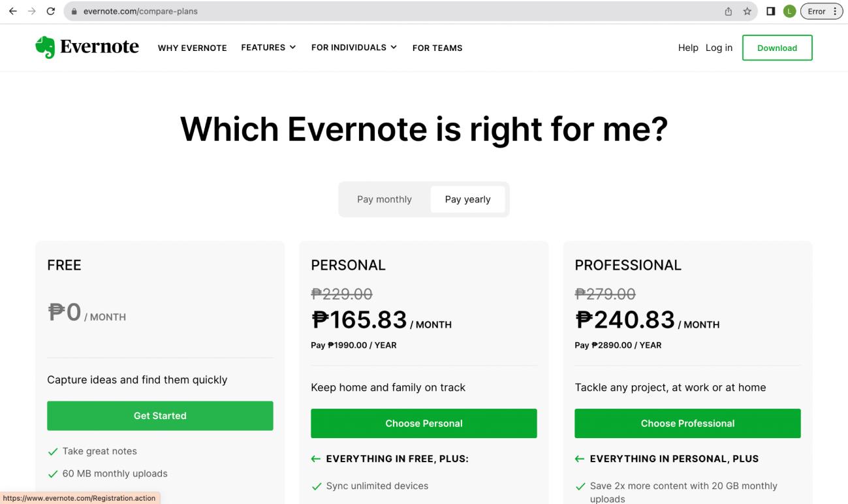Screen dimensions: 848x504
Task: Open the Why Evernote menu item
Action: click(x=192, y=48)
